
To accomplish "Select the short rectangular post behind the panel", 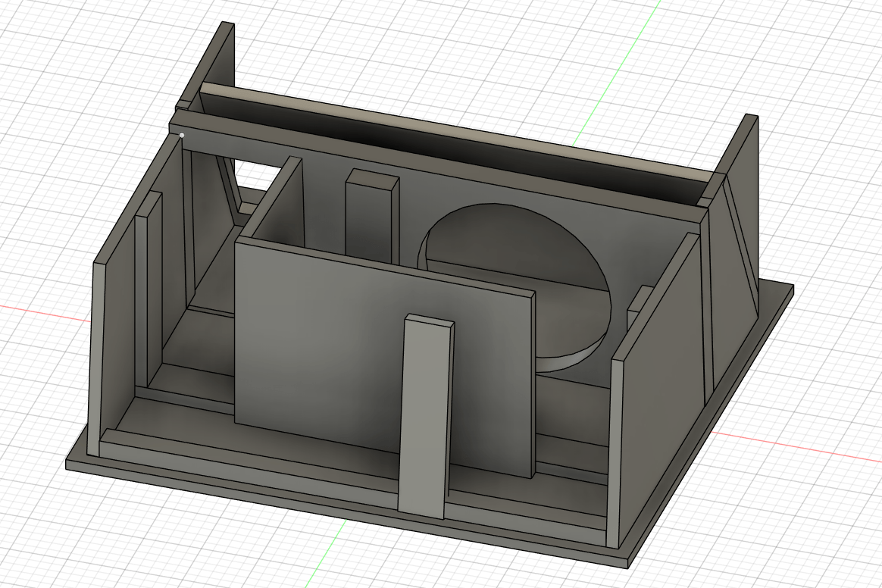I will (370, 220).
